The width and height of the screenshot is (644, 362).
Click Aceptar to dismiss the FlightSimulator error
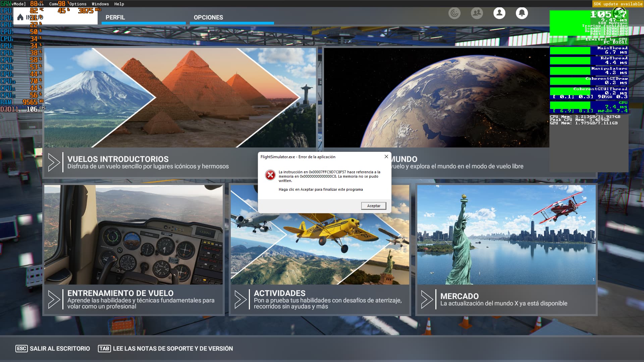[x=373, y=206]
